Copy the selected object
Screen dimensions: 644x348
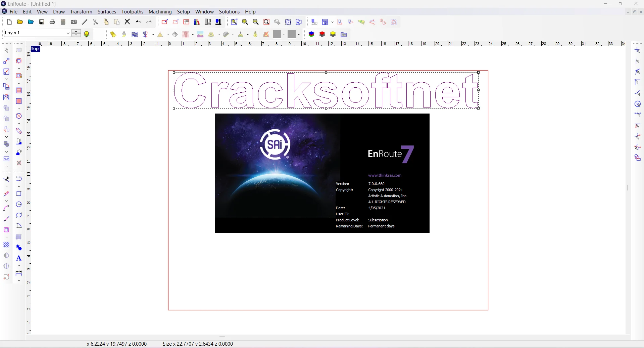coord(106,22)
